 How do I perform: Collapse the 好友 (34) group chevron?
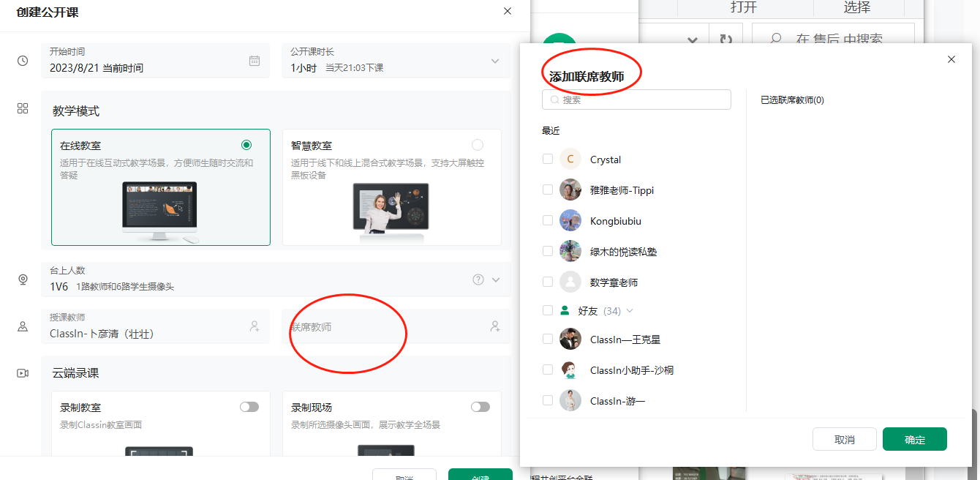tap(630, 311)
